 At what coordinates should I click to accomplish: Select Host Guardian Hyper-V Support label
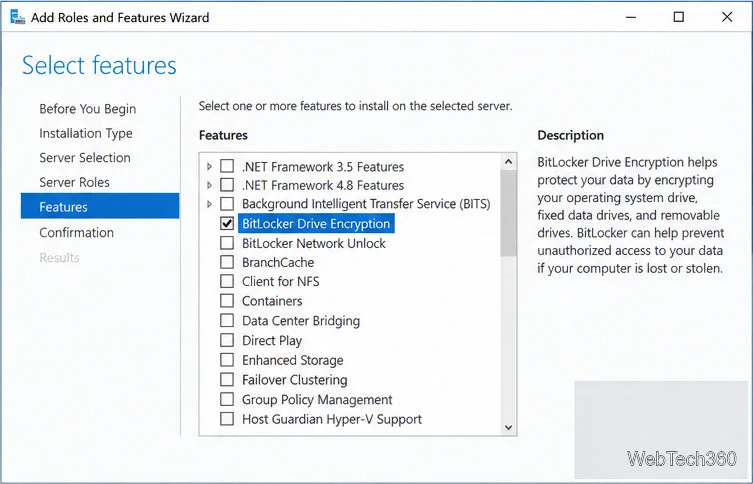(x=332, y=420)
